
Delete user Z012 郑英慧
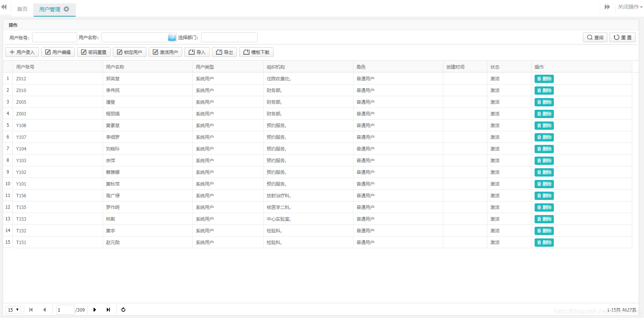click(x=544, y=79)
